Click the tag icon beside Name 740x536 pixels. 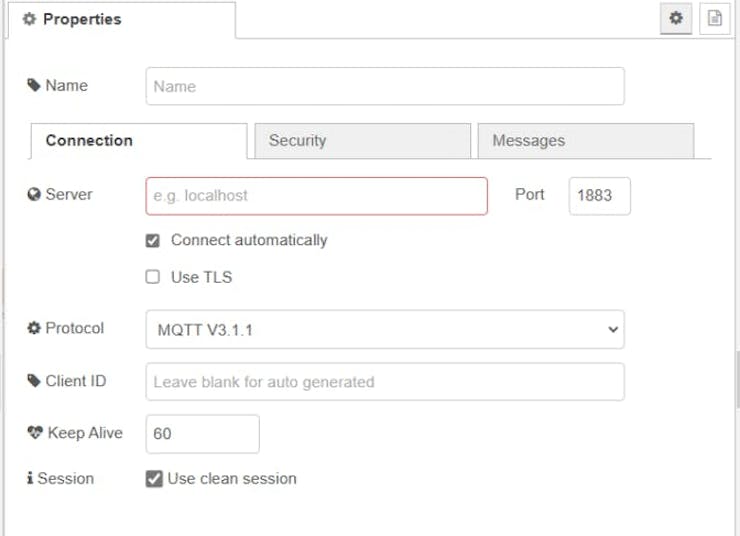click(x=34, y=86)
